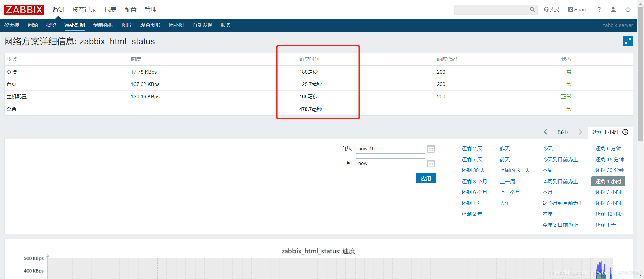Select 还剩 3 个月 time range

(x=474, y=182)
